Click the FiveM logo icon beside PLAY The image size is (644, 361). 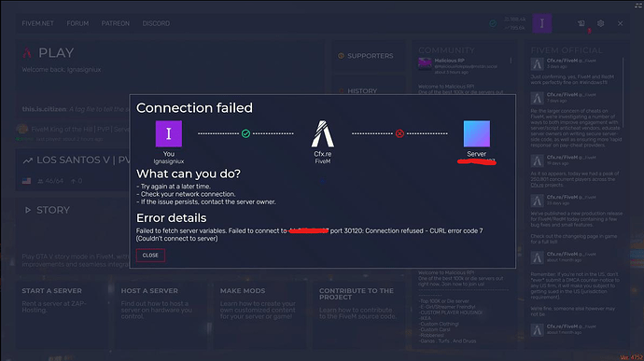pyautogui.click(x=27, y=53)
